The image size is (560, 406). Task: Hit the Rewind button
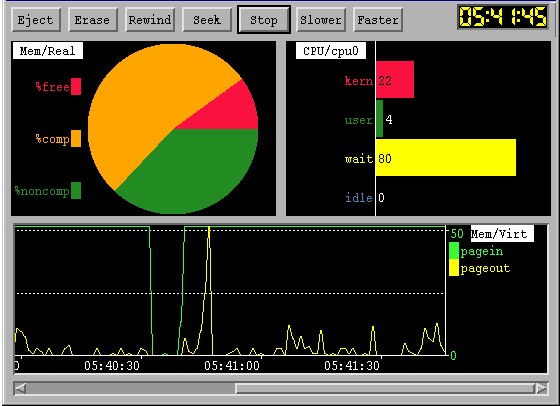tap(150, 20)
